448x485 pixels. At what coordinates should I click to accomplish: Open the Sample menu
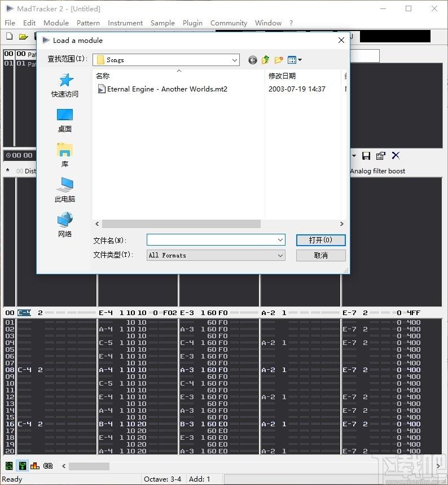click(x=162, y=23)
